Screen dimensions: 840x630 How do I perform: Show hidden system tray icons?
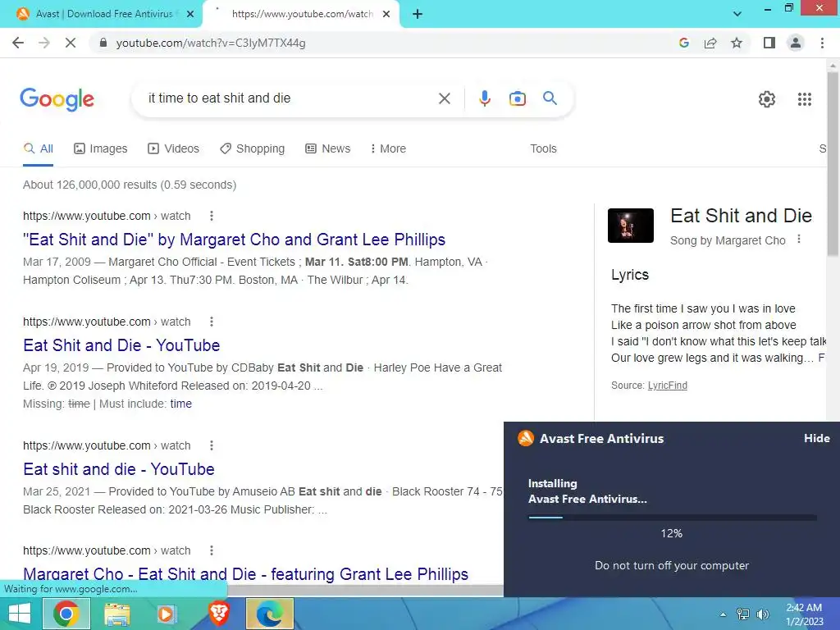[x=723, y=614]
